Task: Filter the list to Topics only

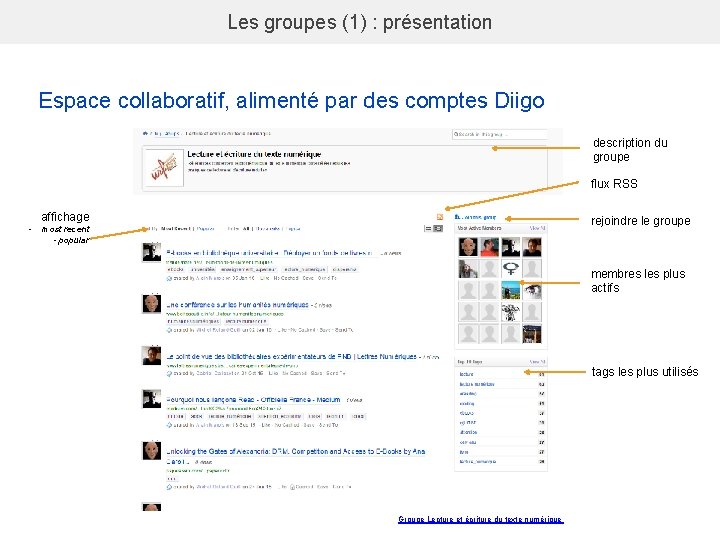Action: 293,228
